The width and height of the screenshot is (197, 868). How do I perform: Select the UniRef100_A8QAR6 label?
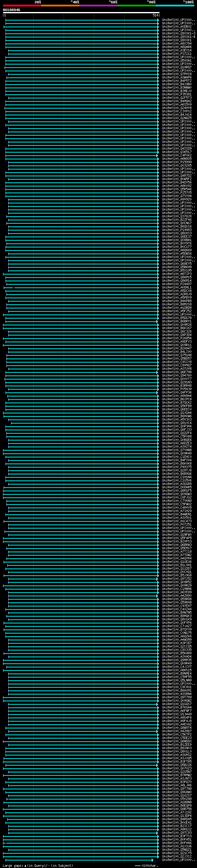pos(176,47)
